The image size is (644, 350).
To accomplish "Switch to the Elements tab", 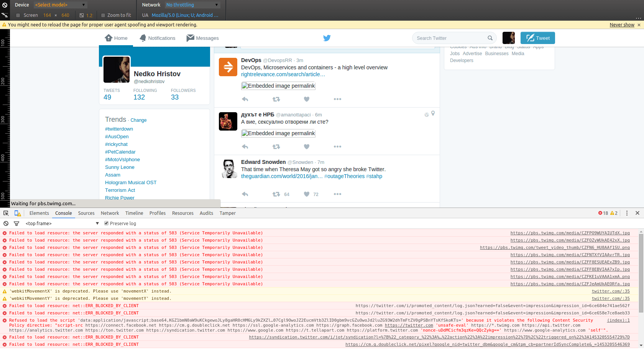I will (39, 213).
